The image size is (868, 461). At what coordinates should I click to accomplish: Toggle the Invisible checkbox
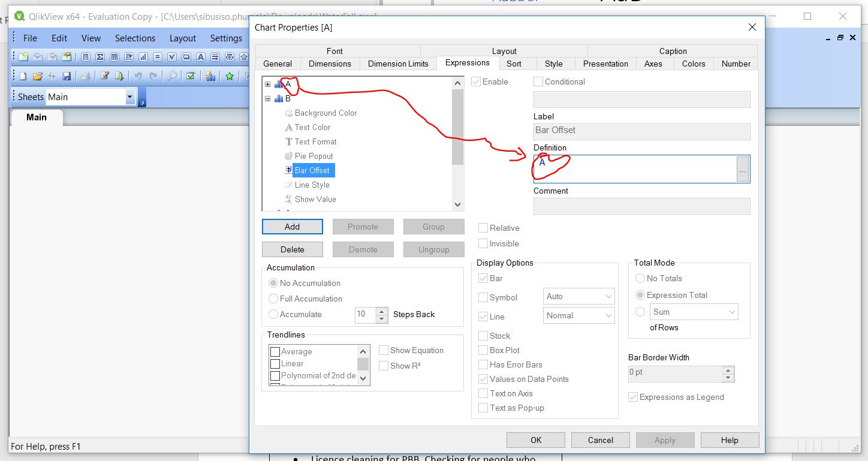click(483, 243)
